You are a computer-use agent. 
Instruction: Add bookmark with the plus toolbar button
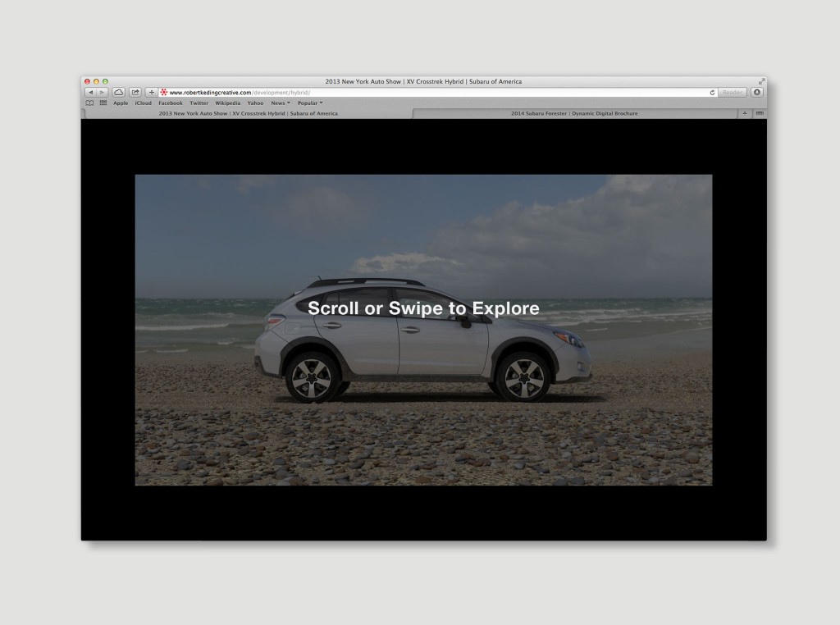pyautogui.click(x=151, y=93)
